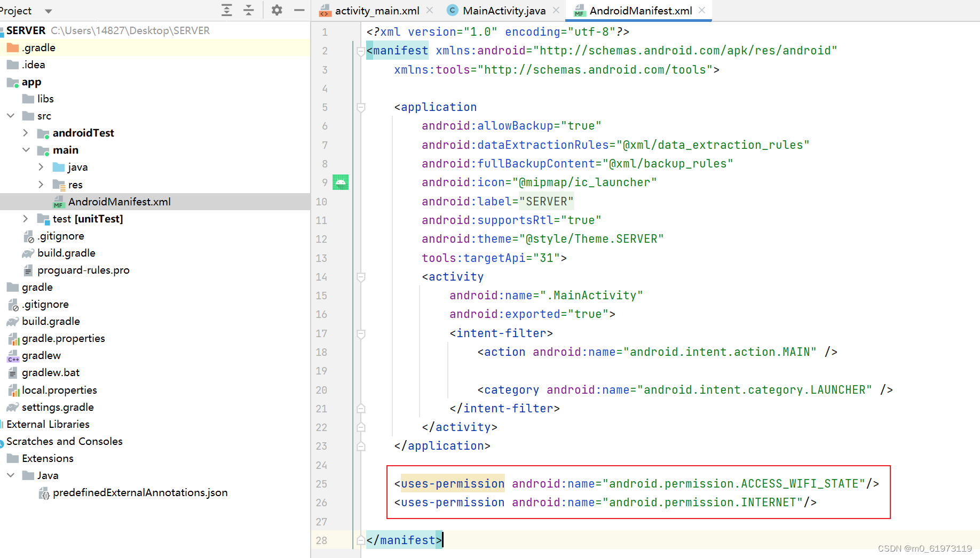
Task: Select gradle.properties file
Action: pos(155,338)
